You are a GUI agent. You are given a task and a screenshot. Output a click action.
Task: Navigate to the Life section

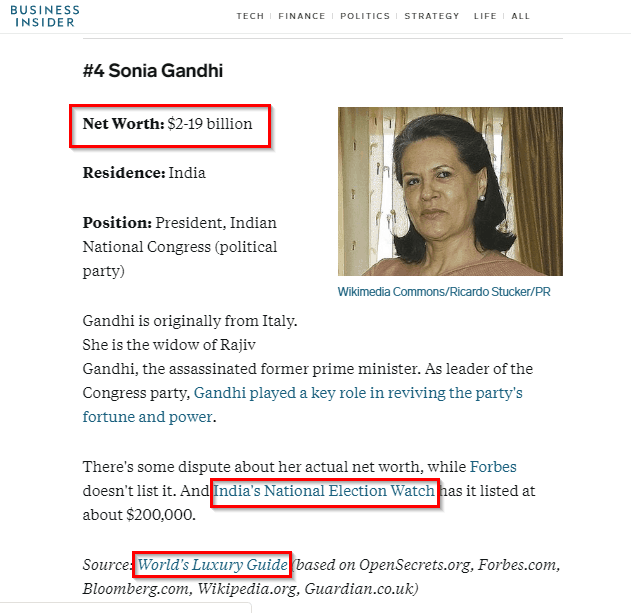(x=485, y=16)
